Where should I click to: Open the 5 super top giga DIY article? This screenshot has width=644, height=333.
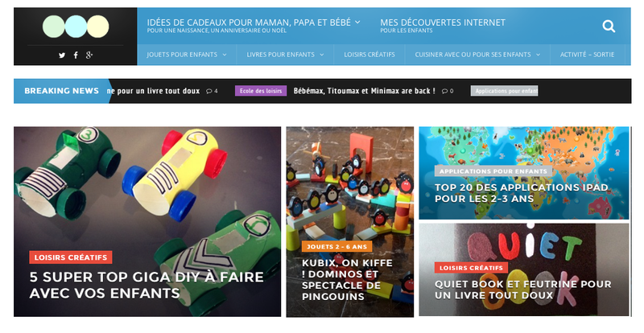(147, 285)
